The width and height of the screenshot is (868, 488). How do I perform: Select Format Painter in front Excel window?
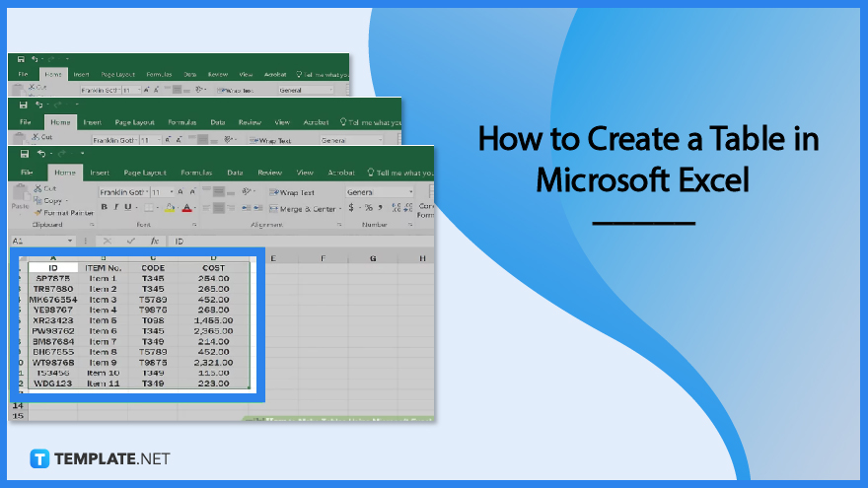click(64, 213)
